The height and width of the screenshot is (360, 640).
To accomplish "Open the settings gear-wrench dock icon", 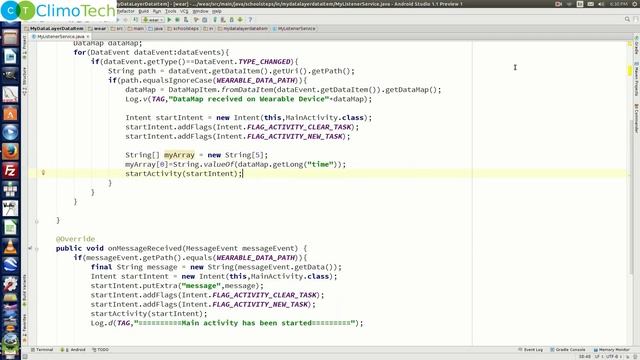I will point(10,284).
